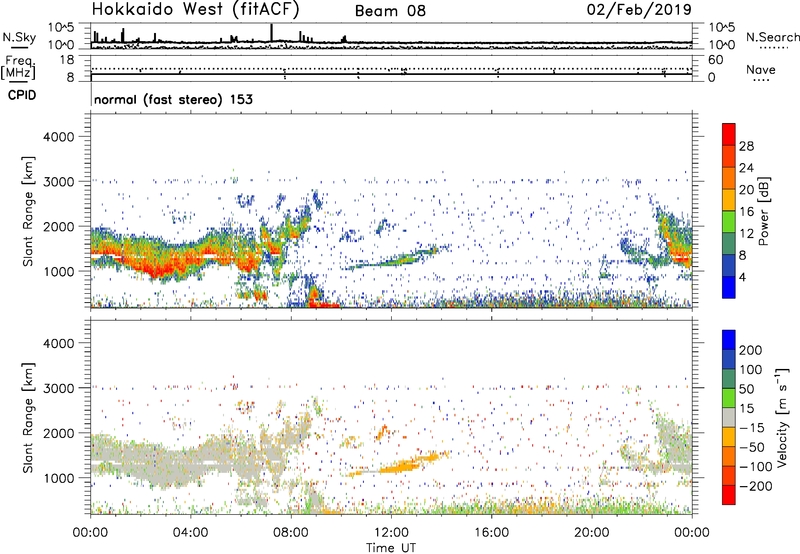The image size is (800, 554).
Task: Click the '20:00' time axis label
Action: point(592,533)
